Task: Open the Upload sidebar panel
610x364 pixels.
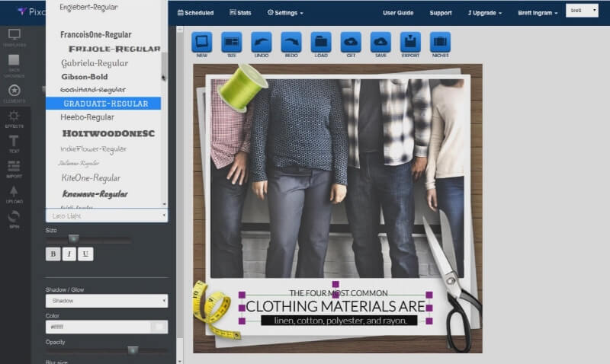Action: [x=14, y=194]
